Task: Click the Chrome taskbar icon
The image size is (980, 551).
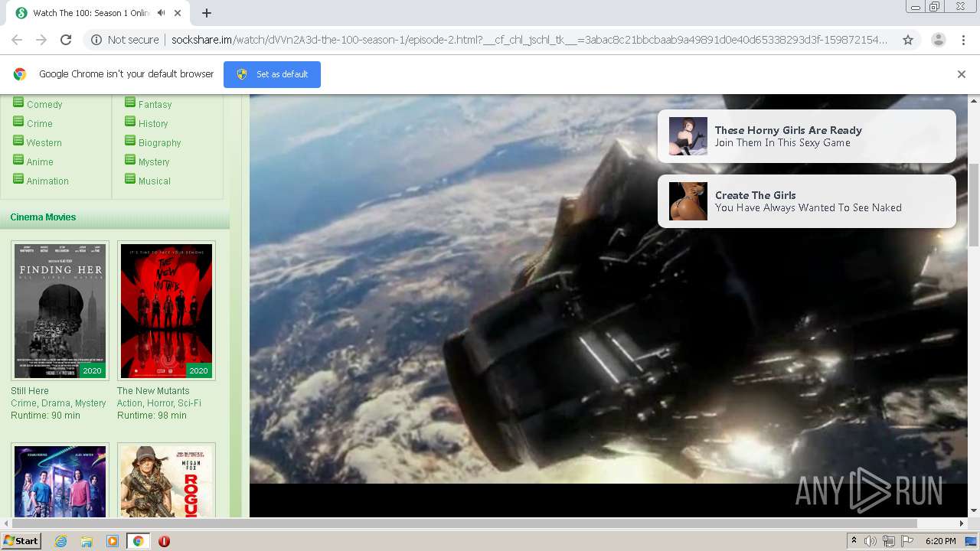Action: coord(139,541)
